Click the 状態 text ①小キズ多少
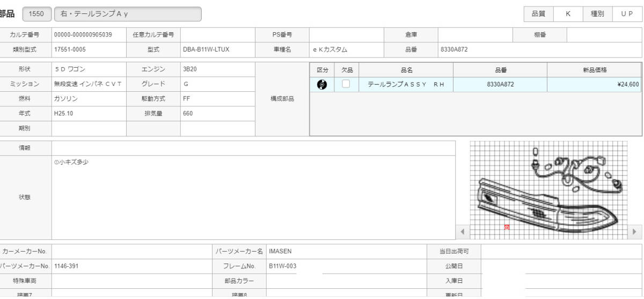The width and height of the screenshot is (644, 299). pyautogui.click(x=72, y=162)
